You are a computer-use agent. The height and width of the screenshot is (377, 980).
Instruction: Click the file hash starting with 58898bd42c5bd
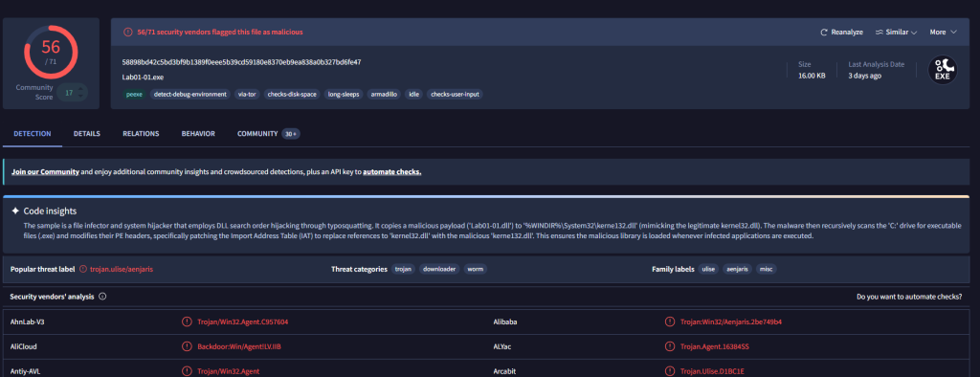point(242,62)
